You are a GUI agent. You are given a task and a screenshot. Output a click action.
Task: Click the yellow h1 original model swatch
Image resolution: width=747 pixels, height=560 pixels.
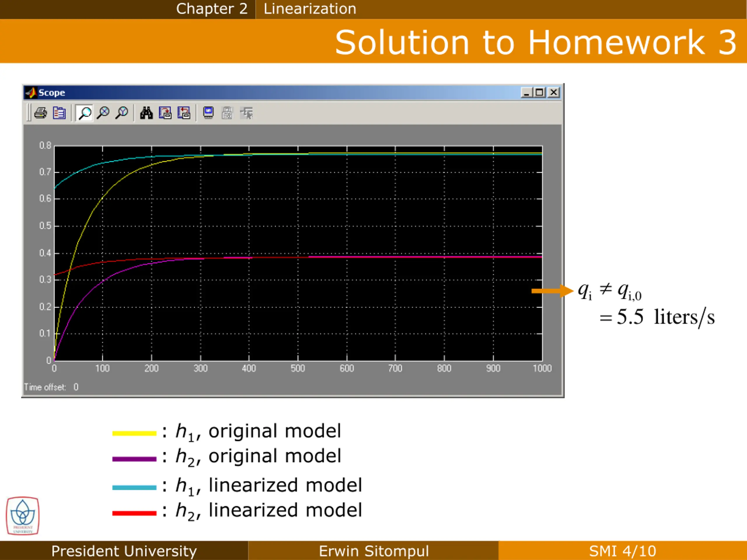point(134,433)
